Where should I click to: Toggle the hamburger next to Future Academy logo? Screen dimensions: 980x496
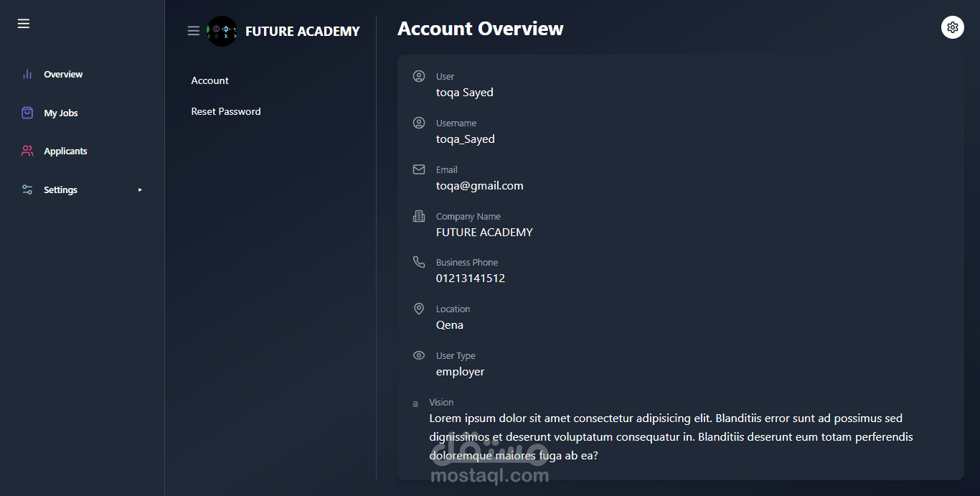pos(194,31)
